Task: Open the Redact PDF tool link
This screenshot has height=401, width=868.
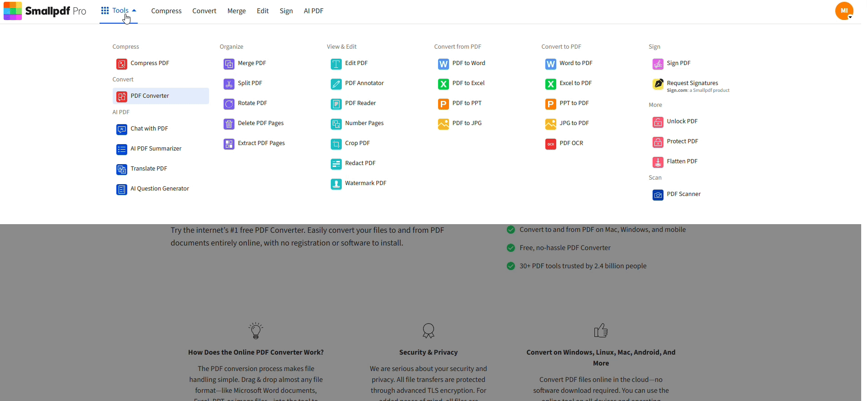Action: (360, 163)
